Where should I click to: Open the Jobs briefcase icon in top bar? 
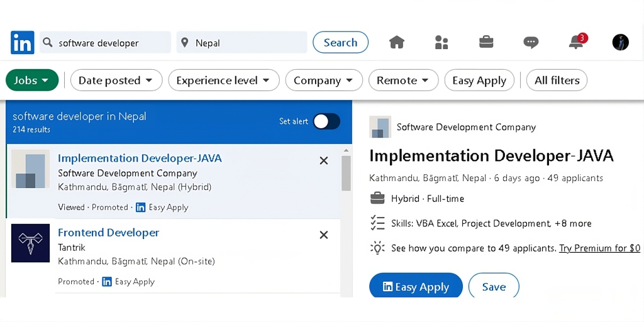pyautogui.click(x=486, y=42)
